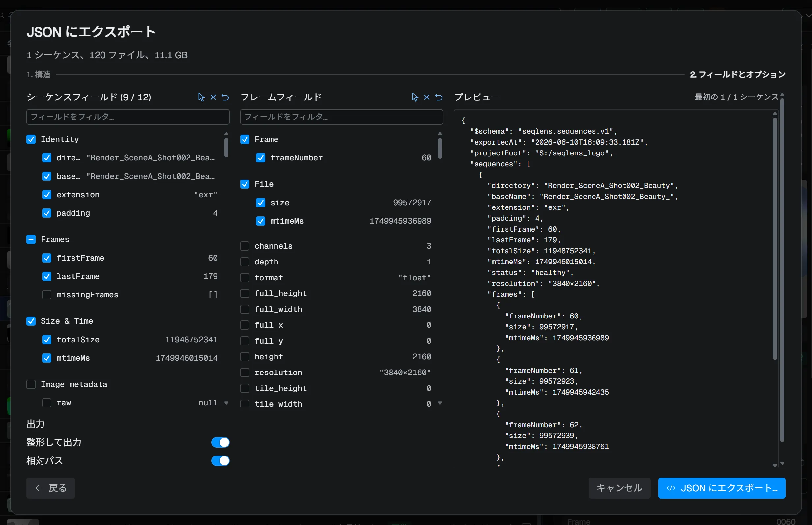Click "status": "healthy" in preview
Viewport: 812px width, 525px height.
[x=530, y=273]
